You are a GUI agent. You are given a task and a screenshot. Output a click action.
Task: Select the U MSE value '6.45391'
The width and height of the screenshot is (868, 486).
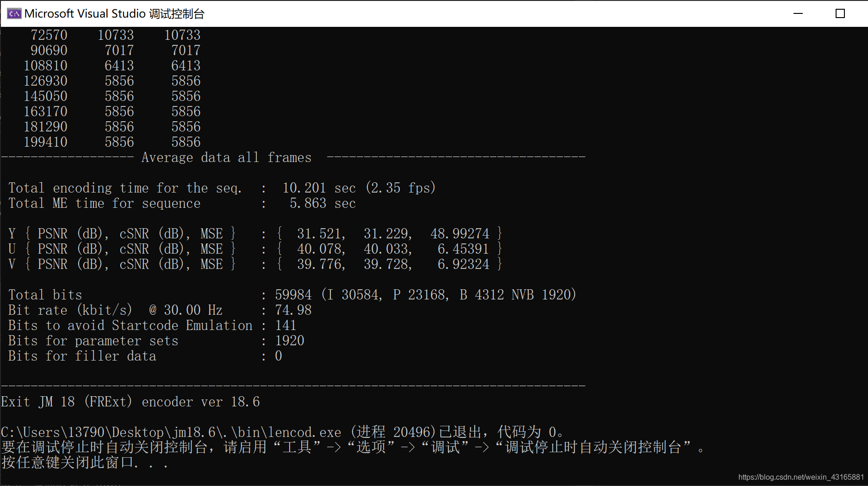click(464, 249)
